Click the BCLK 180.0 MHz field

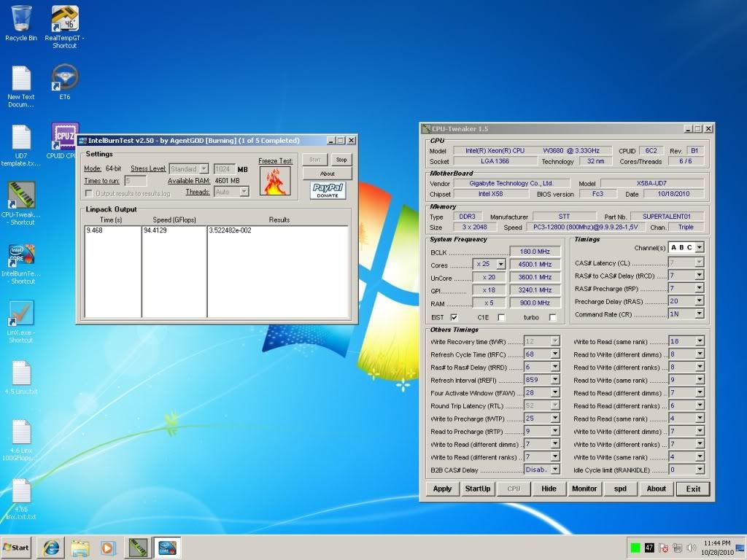535,252
